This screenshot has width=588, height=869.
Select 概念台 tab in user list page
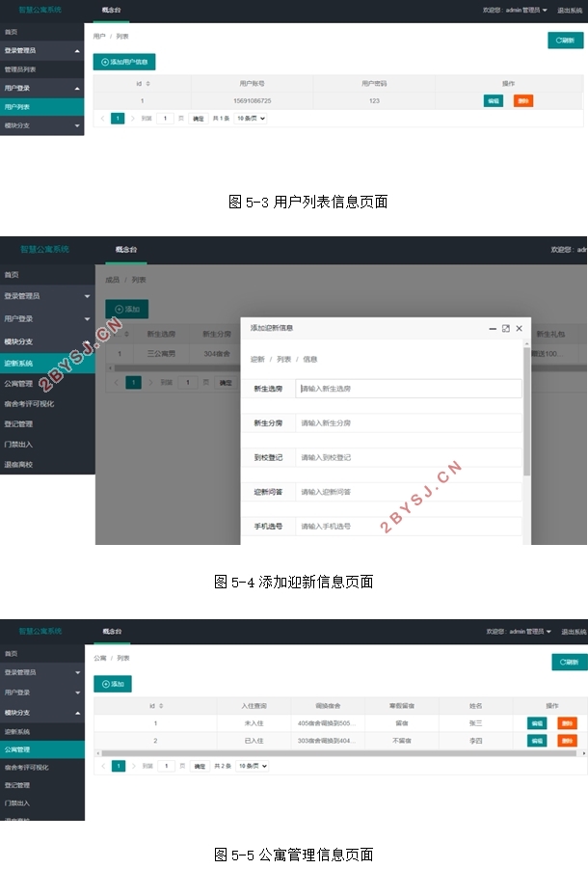coord(111,10)
